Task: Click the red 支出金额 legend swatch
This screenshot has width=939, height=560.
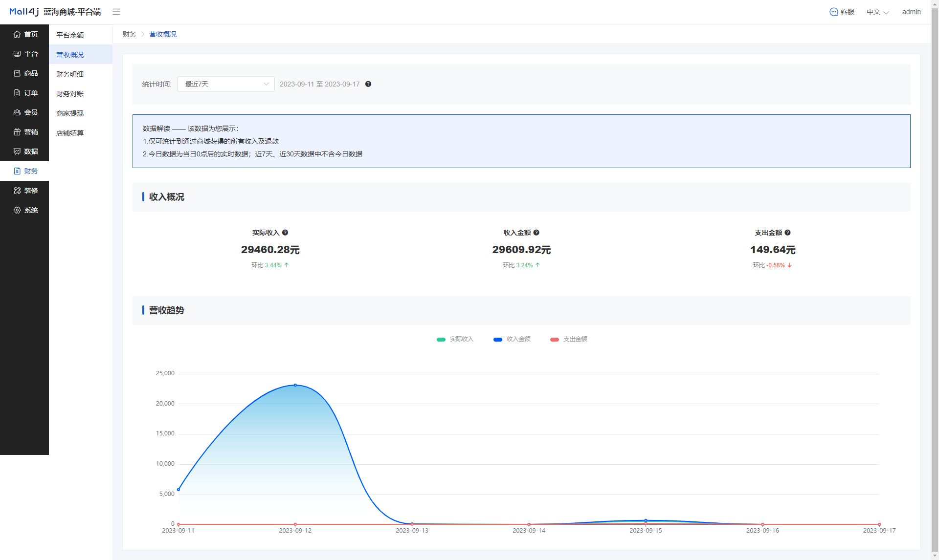Action: click(x=554, y=340)
